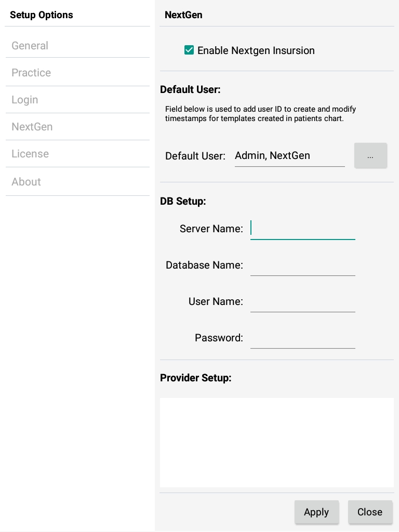
Task: Click the Default User text field
Action: (289, 156)
